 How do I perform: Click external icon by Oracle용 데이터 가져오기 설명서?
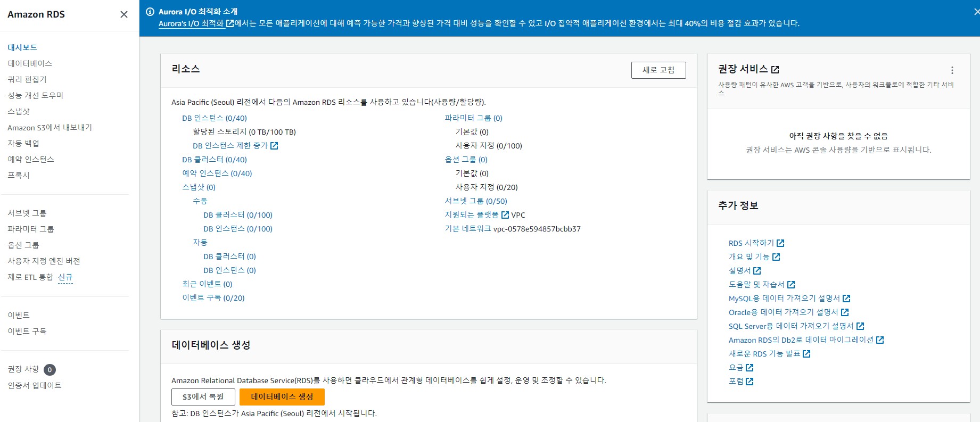845,312
